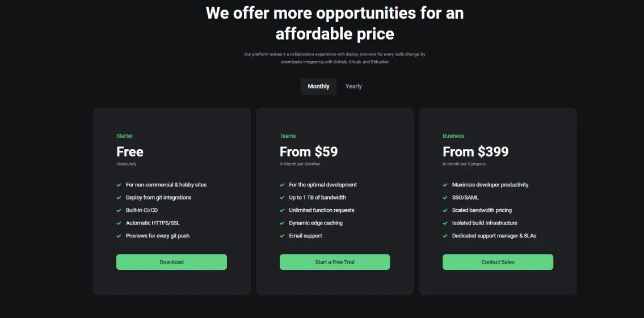
Task: Click the green Business plan label
Action: tap(453, 136)
